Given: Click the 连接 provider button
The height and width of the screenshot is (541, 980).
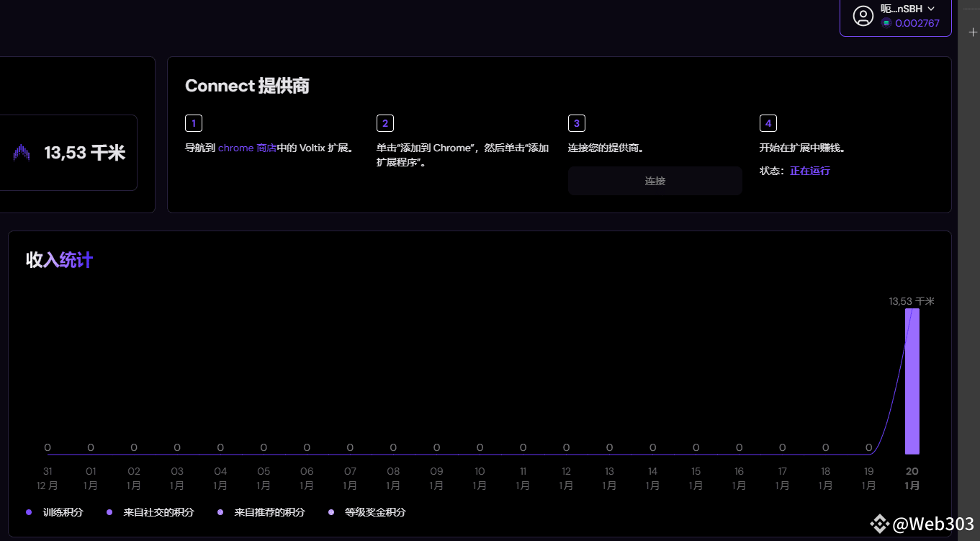Looking at the screenshot, I should tap(655, 181).
